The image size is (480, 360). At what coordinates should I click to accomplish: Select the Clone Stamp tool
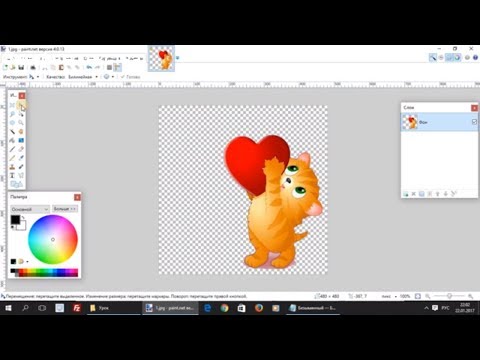[12, 167]
